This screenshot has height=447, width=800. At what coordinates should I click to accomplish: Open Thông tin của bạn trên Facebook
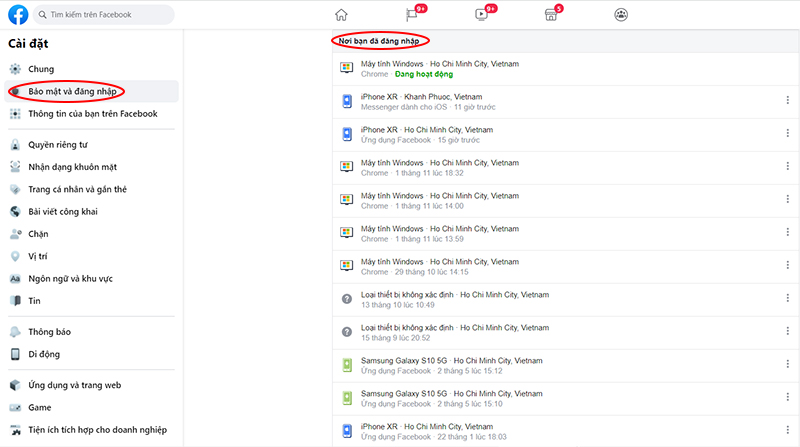(x=91, y=114)
